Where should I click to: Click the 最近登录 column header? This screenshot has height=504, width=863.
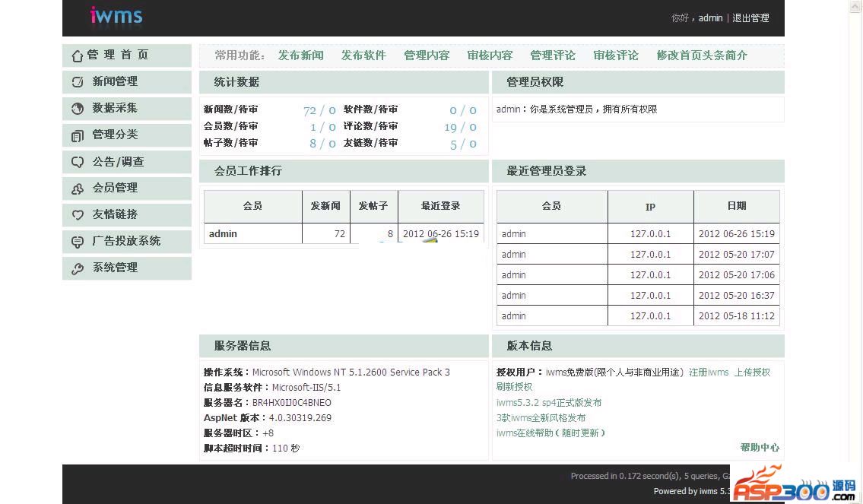pos(441,206)
